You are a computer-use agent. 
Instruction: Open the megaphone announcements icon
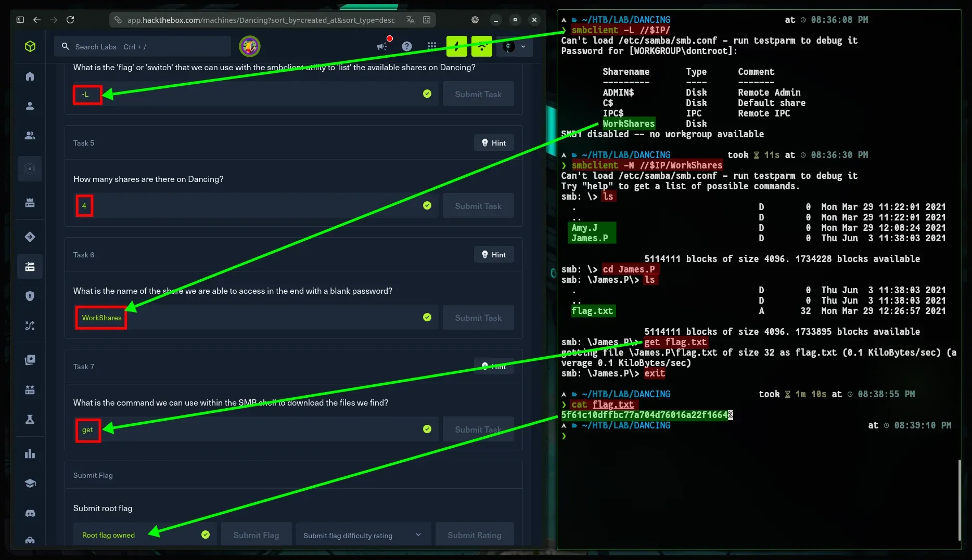[x=382, y=46]
